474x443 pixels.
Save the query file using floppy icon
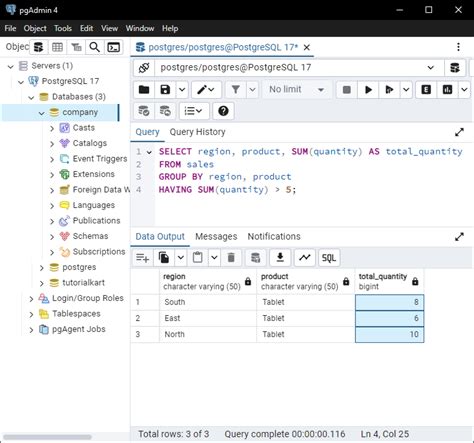tap(165, 89)
